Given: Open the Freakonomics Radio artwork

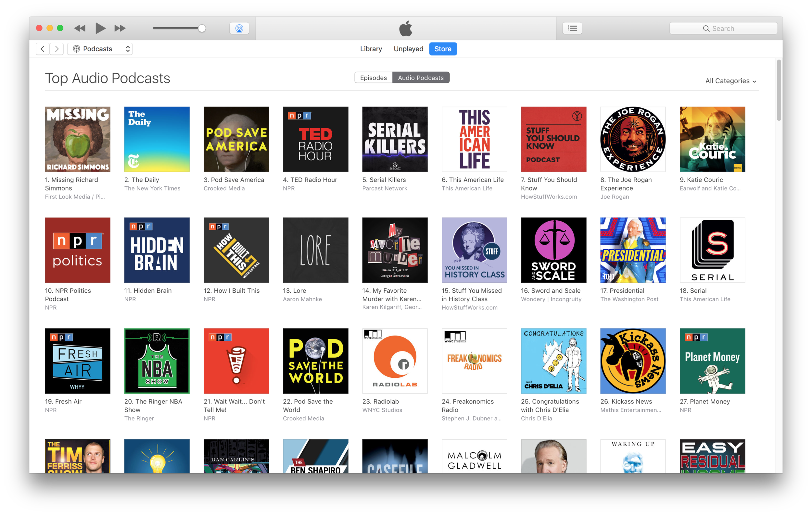Looking at the screenshot, I should (x=475, y=361).
